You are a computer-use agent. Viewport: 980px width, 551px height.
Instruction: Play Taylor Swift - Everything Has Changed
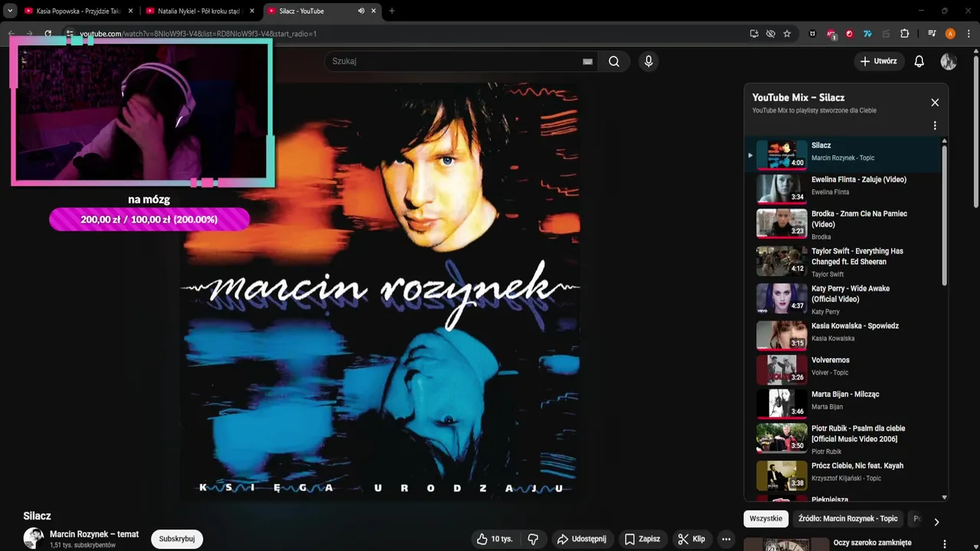pyautogui.click(x=845, y=262)
